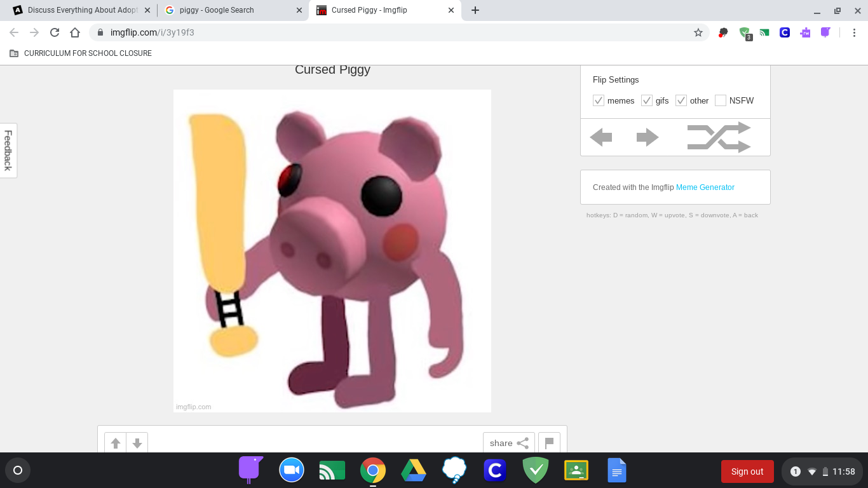868x488 pixels.
Task: Toggle the memes checkbox
Action: point(599,100)
